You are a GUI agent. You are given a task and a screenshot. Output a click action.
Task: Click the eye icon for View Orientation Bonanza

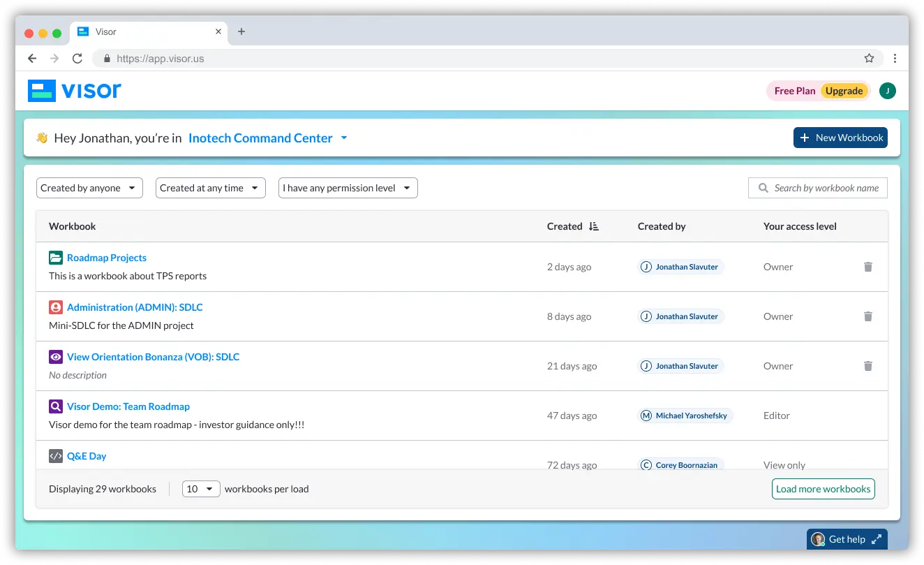(56, 357)
